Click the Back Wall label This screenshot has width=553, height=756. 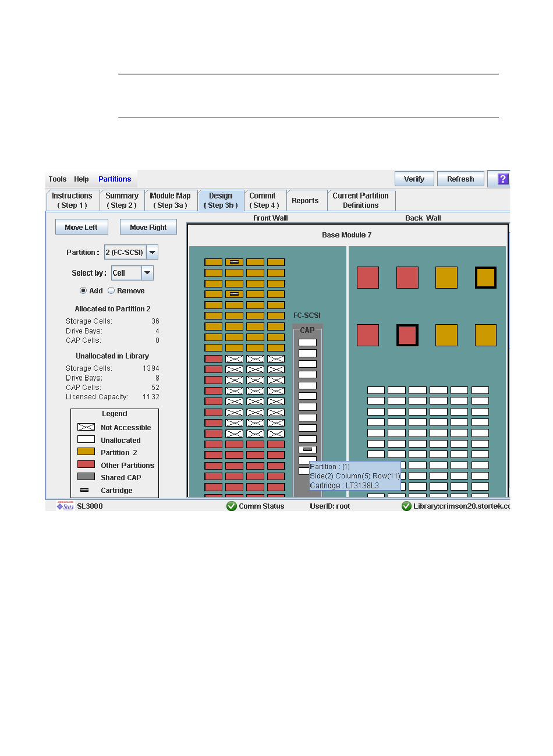click(x=423, y=218)
